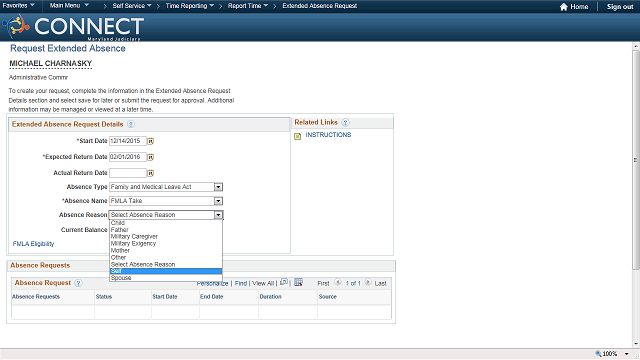Go to the next row with the arrow icon
The image size is (640, 360).
(x=368, y=282)
